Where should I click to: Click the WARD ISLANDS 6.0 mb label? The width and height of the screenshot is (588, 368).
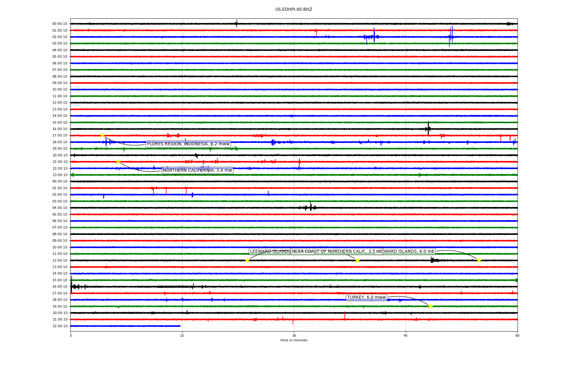point(409,251)
